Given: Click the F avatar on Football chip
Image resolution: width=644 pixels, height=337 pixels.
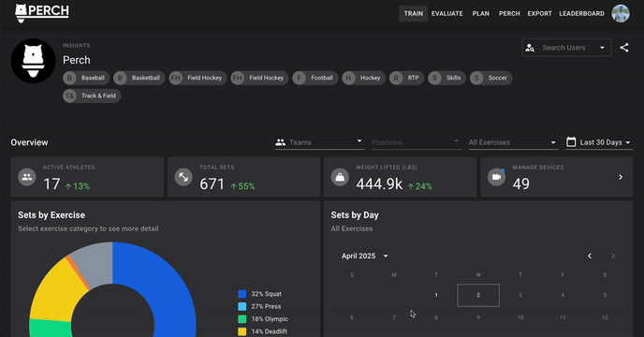Looking at the screenshot, I should pyautogui.click(x=299, y=78).
